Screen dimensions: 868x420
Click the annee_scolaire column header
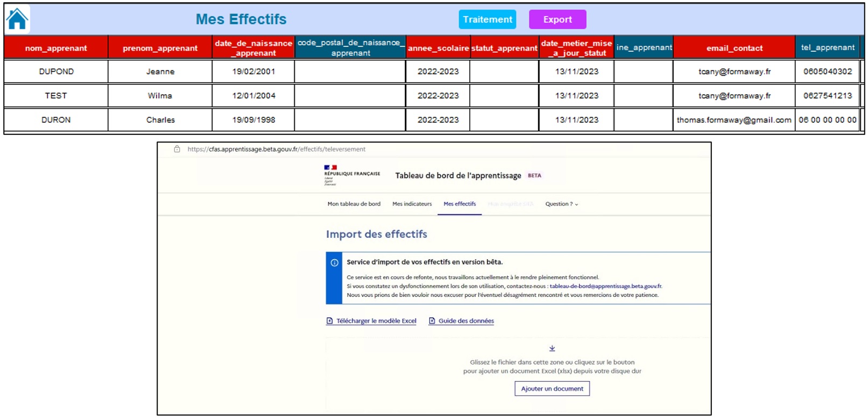pos(438,47)
